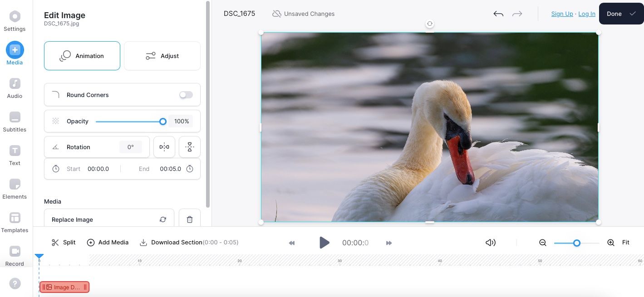
Task: Delete the image using the trash icon
Action: tap(189, 219)
